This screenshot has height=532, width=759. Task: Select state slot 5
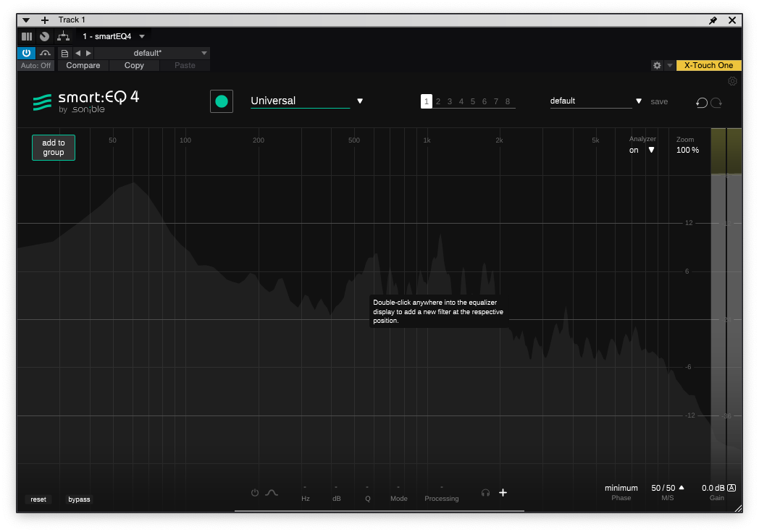point(473,101)
